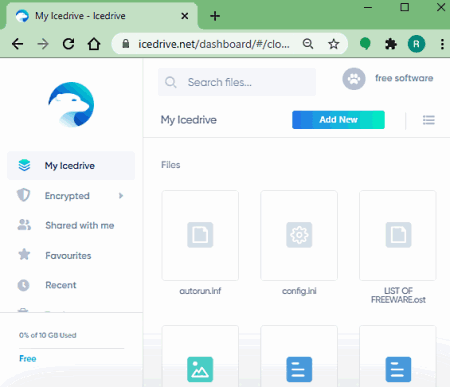This screenshot has width=450, height=387.
Task: Select My Icedrive in the sidebar
Action: 71,165
